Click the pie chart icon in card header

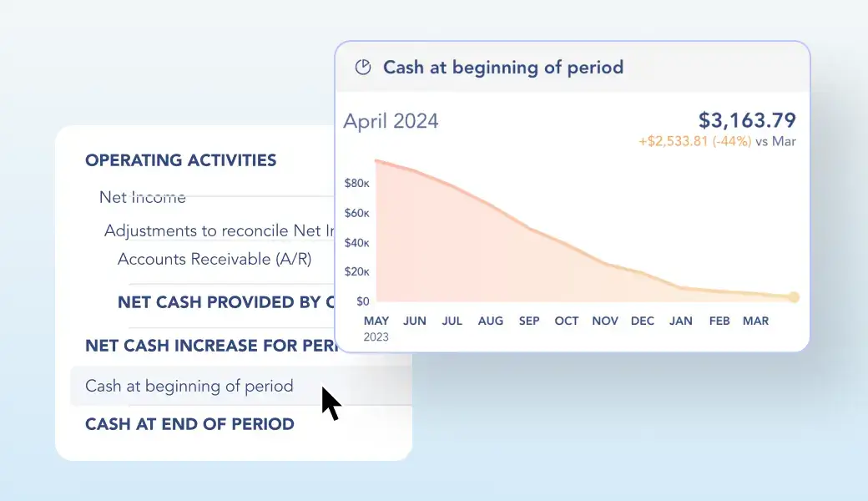363,68
